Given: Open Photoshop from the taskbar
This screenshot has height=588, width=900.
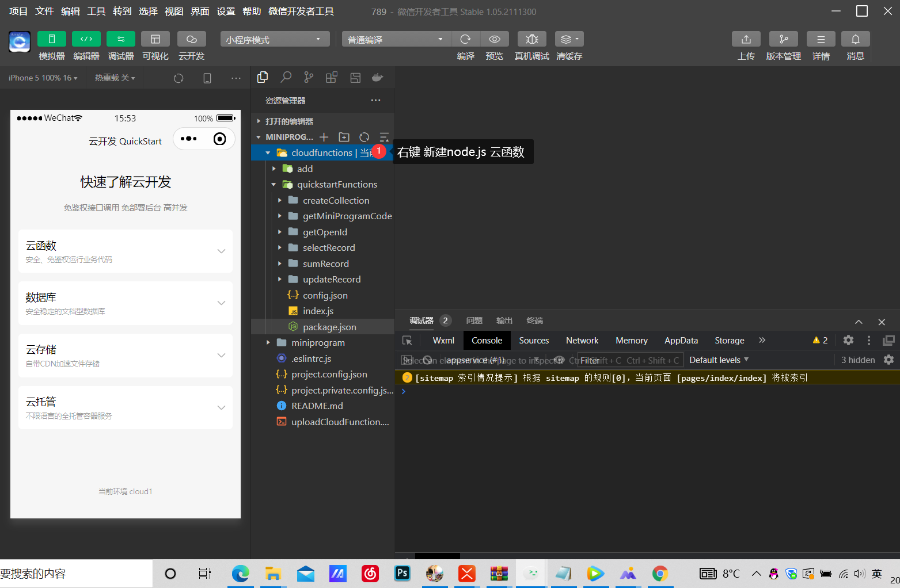Looking at the screenshot, I should pyautogui.click(x=402, y=573).
